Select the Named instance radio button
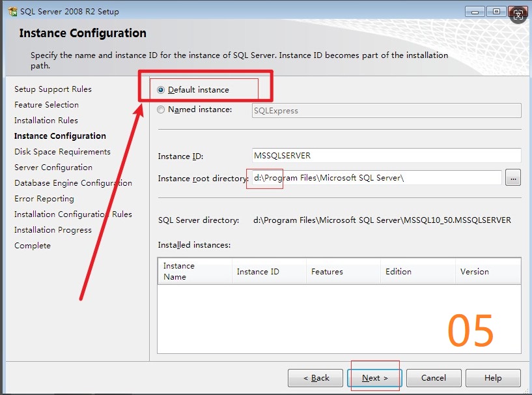Image resolution: width=532 pixels, height=395 pixels. (x=161, y=110)
